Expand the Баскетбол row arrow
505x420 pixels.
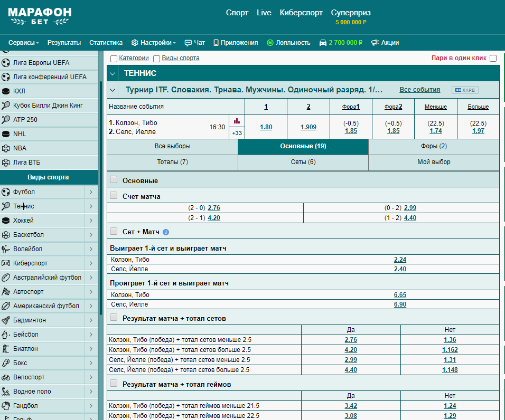click(91, 235)
